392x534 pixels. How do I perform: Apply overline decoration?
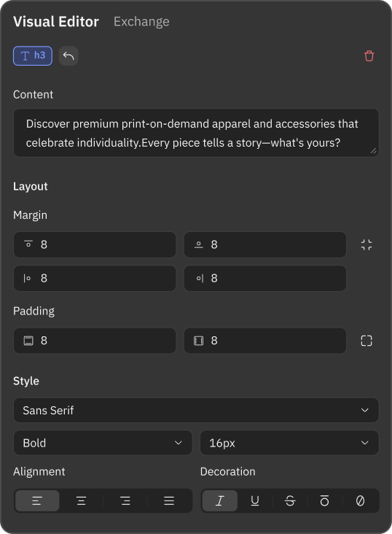(325, 500)
